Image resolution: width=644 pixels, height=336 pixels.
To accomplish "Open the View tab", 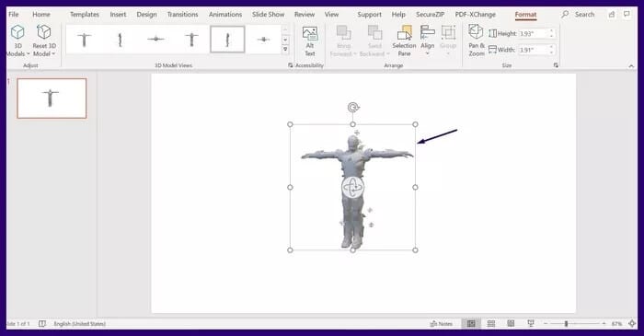I will [x=331, y=15].
